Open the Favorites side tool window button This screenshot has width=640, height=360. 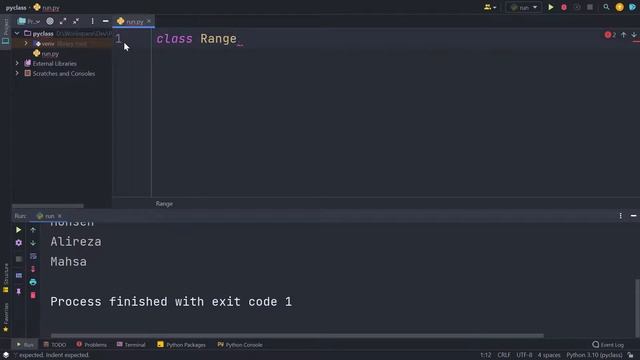(6, 317)
